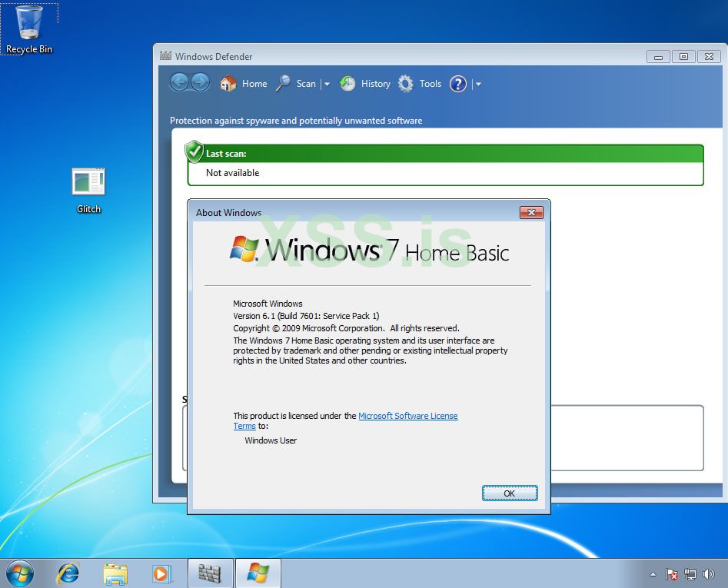Click the About Windows dialog title

[x=228, y=213]
